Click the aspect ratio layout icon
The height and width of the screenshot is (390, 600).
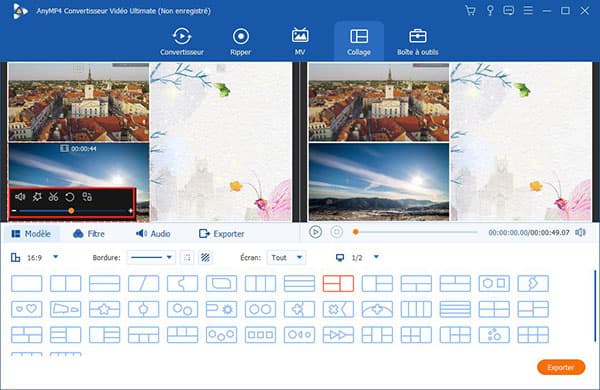pos(16,258)
